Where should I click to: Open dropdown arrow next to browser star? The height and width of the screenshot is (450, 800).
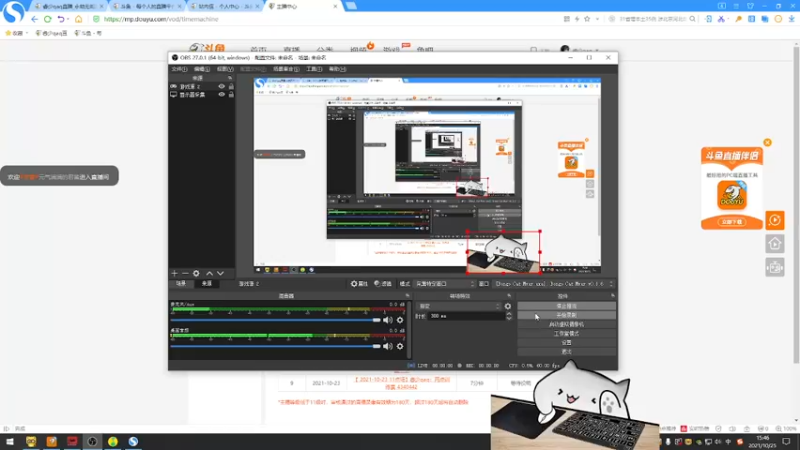point(597,19)
